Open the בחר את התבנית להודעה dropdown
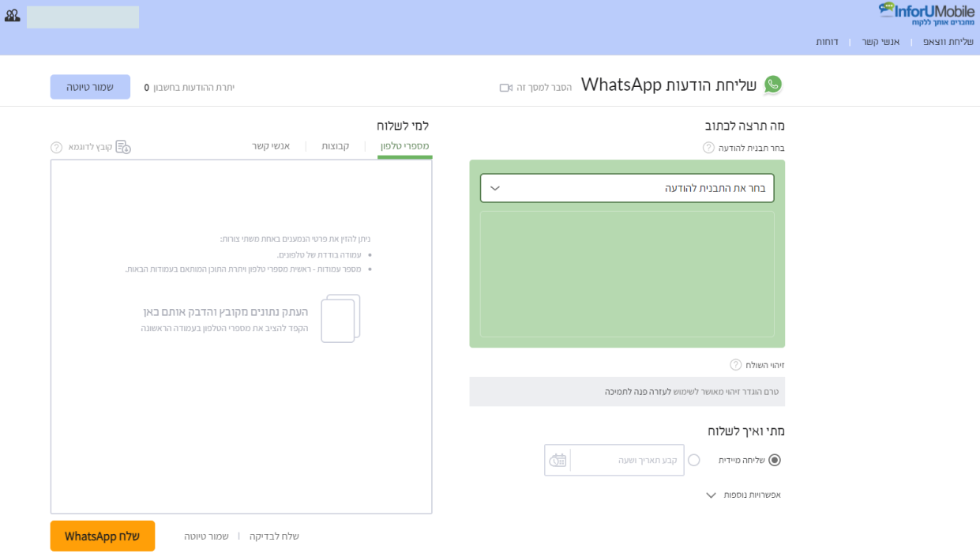 tap(627, 188)
